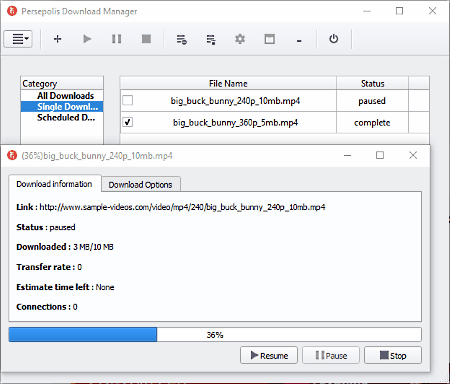Click the power exit icon in toolbar
The height and width of the screenshot is (384, 450).
click(x=334, y=39)
